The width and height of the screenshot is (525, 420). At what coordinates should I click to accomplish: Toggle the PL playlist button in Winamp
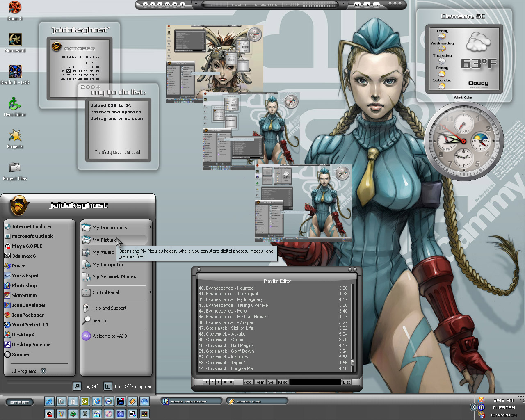(367, 5)
